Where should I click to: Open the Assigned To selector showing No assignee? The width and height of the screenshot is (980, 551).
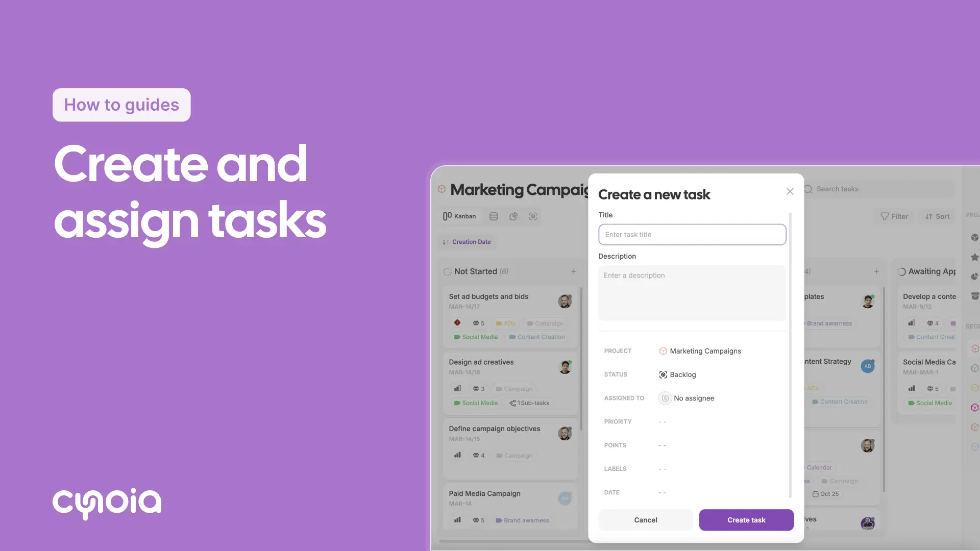pos(687,398)
